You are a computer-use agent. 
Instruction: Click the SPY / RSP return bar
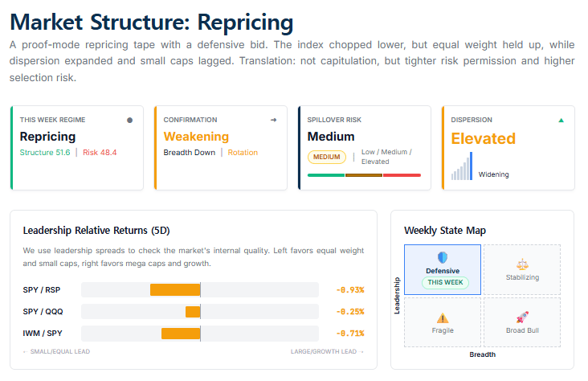[175, 289]
